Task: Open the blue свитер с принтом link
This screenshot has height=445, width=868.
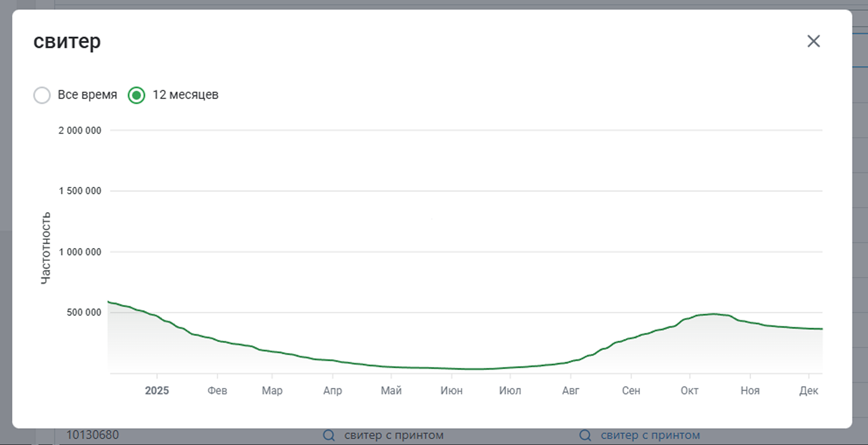Action: click(650, 435)
